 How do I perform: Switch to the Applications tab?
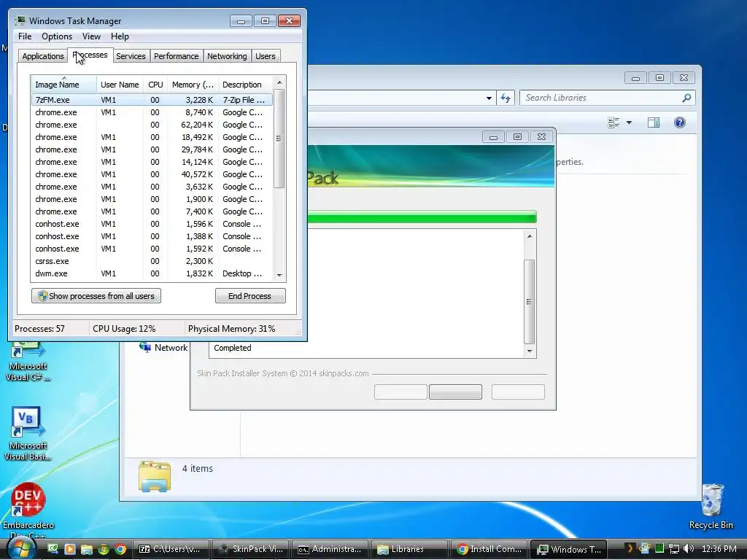click(43, 56)
